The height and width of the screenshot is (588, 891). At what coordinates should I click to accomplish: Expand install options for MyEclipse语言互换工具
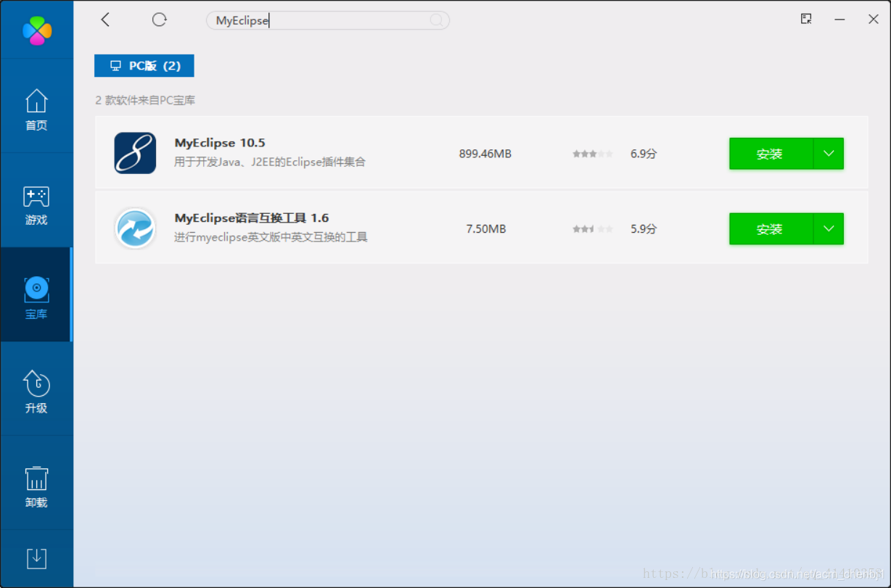(829, 229)
